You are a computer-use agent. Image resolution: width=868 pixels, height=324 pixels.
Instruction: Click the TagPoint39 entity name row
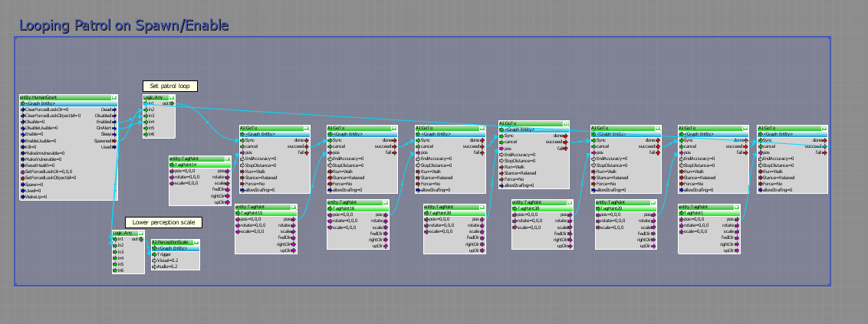click(455, 213)
